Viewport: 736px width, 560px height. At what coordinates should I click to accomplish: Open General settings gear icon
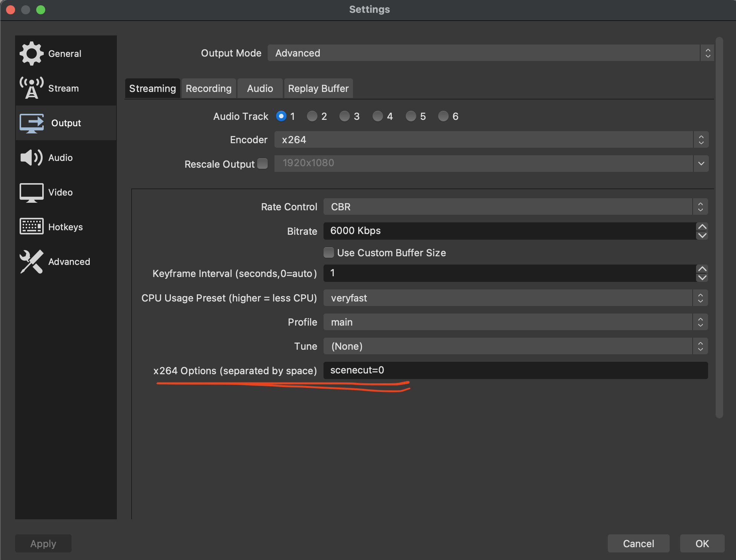[32, 54]
